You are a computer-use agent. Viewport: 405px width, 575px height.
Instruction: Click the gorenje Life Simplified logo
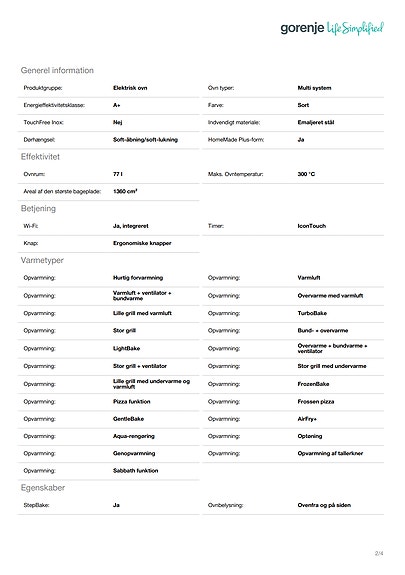click(x=332, y=29)
